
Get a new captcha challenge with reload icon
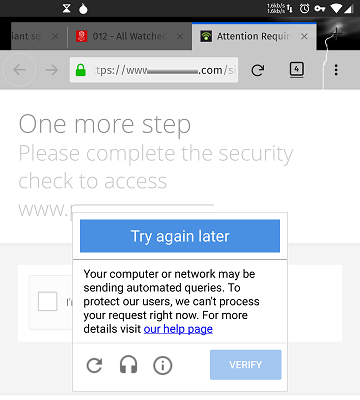[x=95, y=365]
